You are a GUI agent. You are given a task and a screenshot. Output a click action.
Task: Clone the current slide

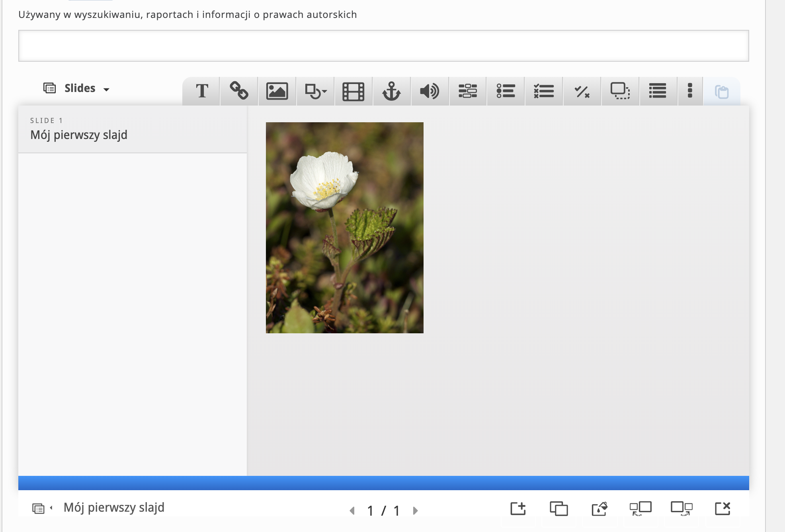[558, 509]
